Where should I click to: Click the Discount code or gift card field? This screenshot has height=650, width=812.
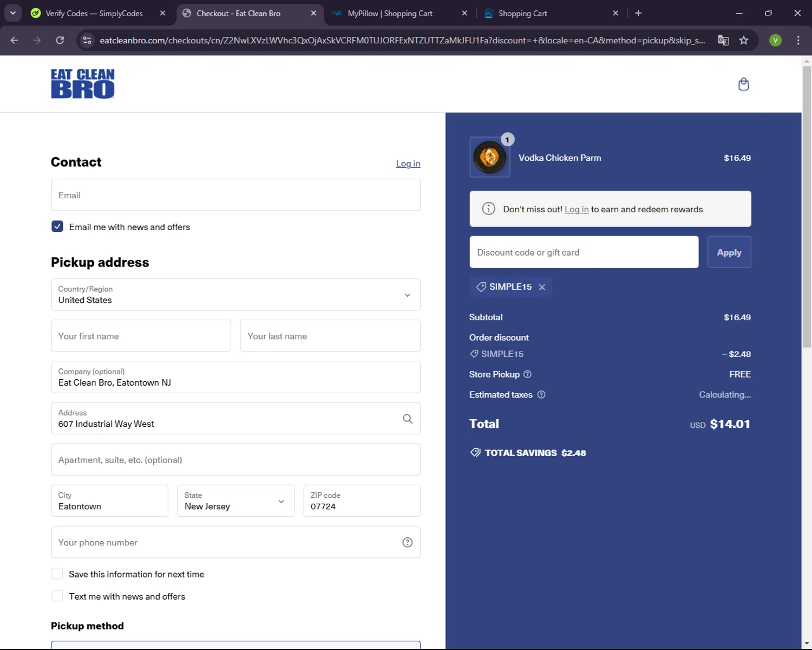(x=584, y=252)
